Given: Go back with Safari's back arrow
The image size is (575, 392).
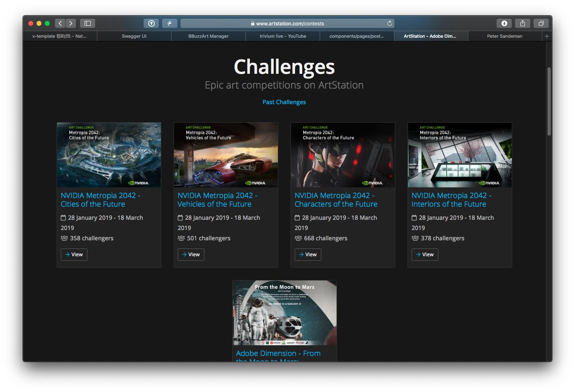Looking at the screenshot, I should coord(60,23).
